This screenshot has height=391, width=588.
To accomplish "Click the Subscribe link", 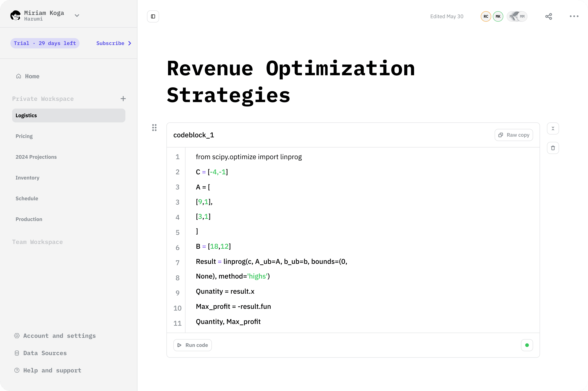I will tap(114, 43).
